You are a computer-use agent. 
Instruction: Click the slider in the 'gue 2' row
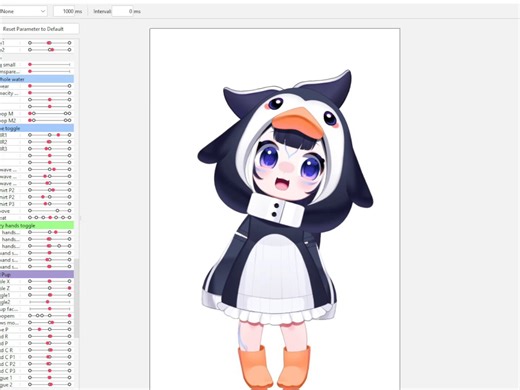point(50,384)
